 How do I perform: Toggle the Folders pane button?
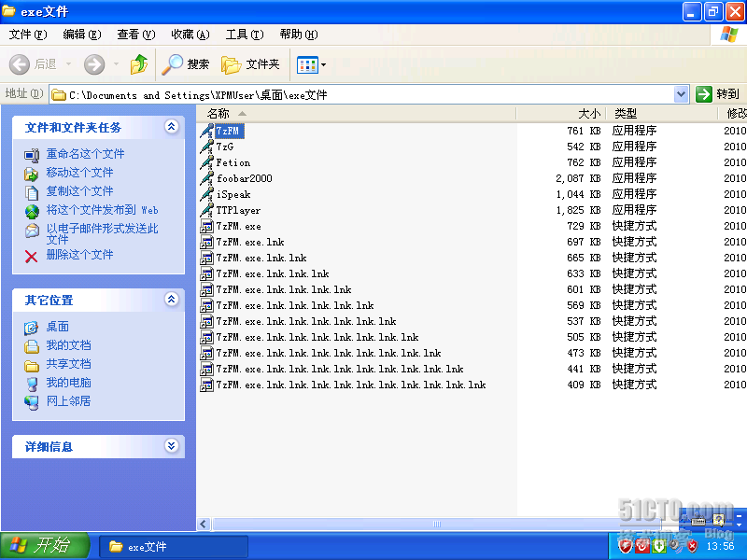pyautogui.click(x=250, y=64)
